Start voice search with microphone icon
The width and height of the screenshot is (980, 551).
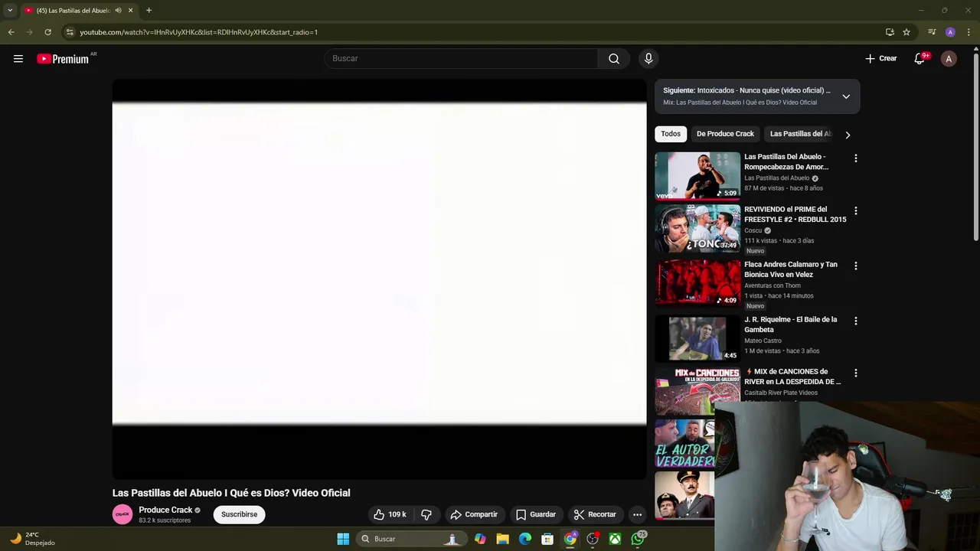click(x=648, y=59)
